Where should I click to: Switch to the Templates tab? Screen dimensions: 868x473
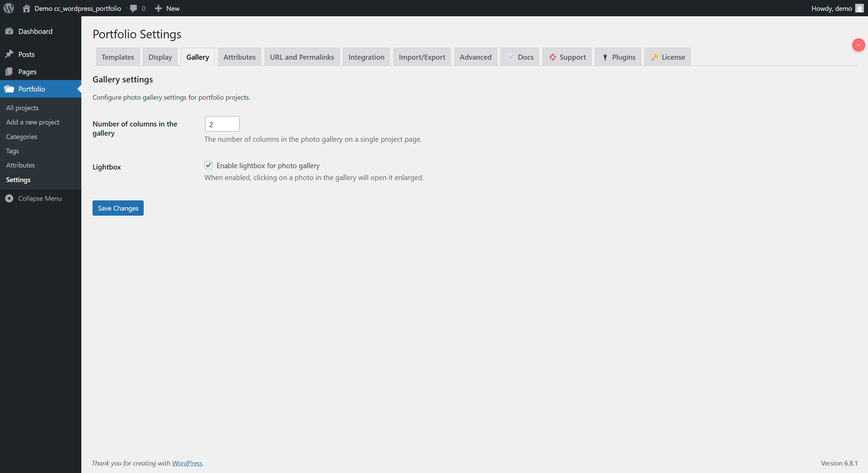[117, 57]
